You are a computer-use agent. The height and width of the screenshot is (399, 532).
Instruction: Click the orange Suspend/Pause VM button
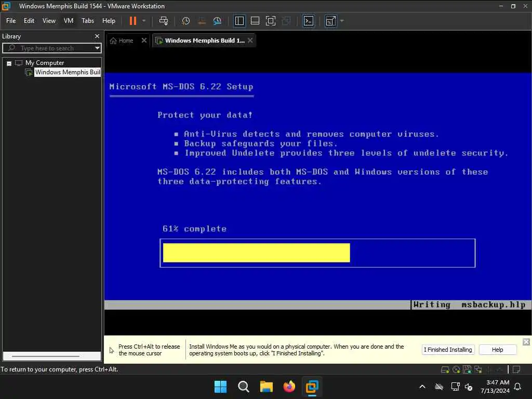click(x=132, y=21)
